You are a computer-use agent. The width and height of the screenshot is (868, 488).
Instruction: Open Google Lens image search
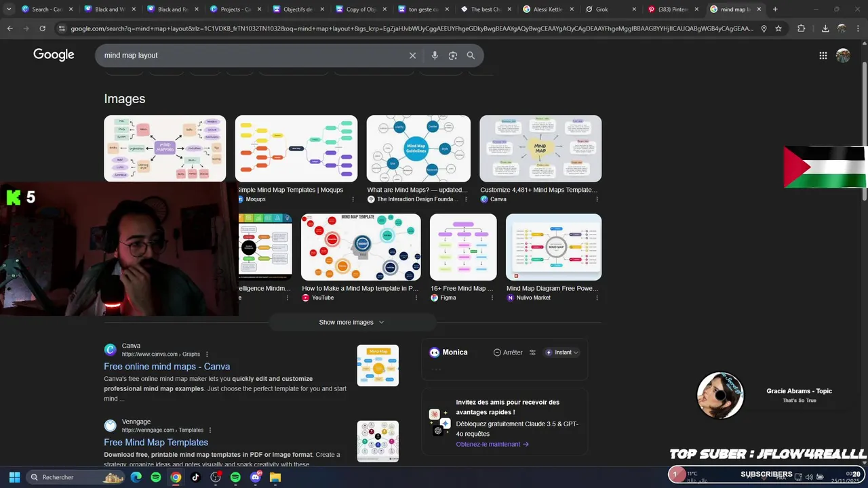click(x=453, y=56)
